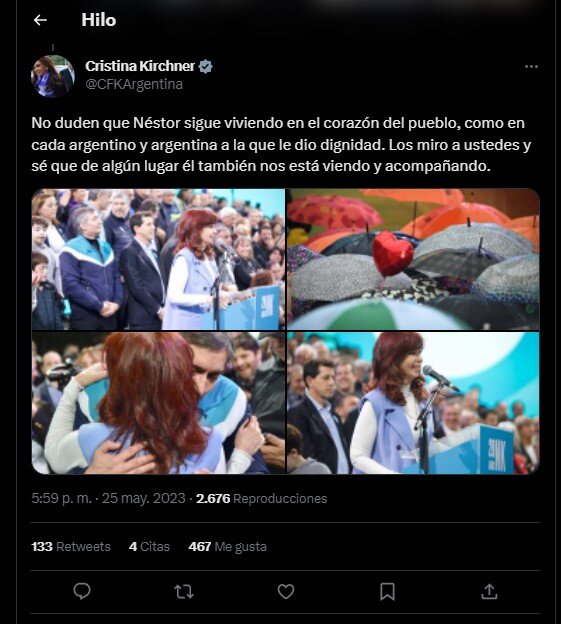The height and width of the screenshot is (624, 561).
Task: Open Cristina Kirchner's profile picture
Action: point(53,76)
